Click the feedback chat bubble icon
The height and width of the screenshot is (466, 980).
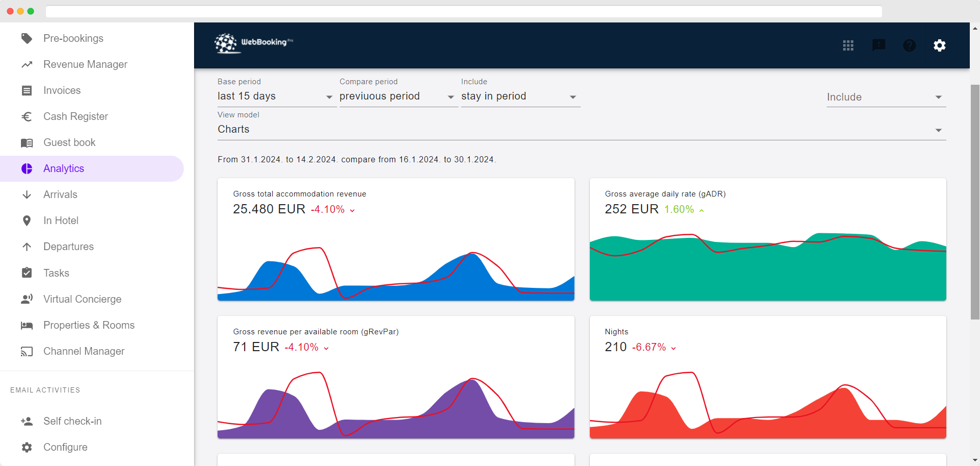pos(878,45)
